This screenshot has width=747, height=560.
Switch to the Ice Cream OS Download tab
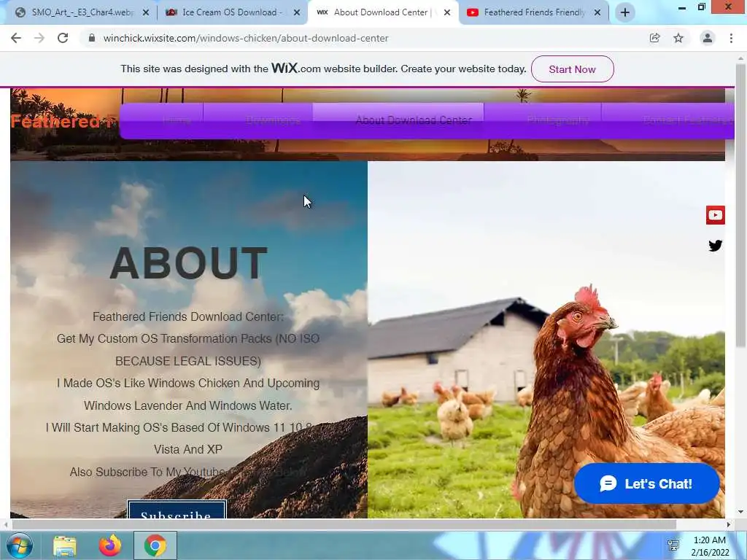coord(231,13)
